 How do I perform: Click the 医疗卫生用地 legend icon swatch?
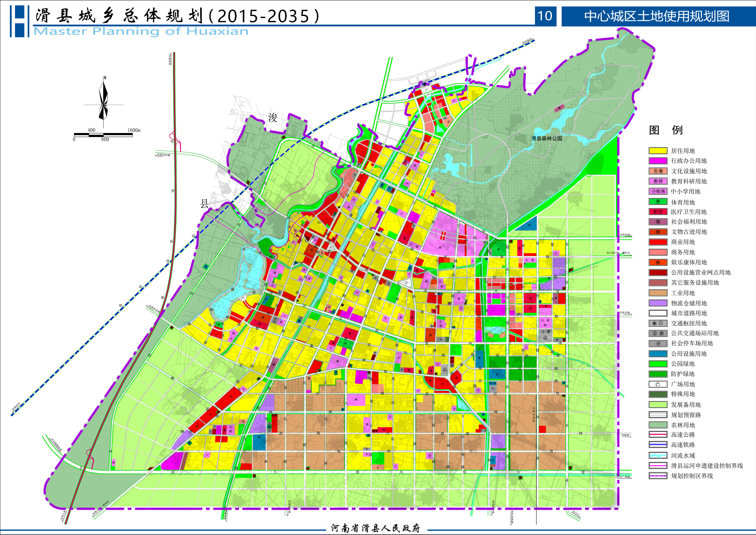coord(658,212)
